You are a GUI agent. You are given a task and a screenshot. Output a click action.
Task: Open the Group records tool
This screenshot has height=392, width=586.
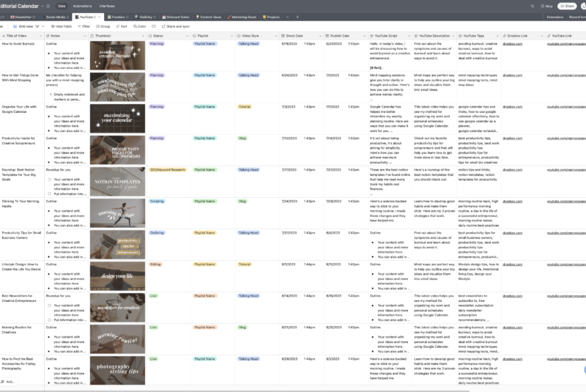[x=103, y=26]
